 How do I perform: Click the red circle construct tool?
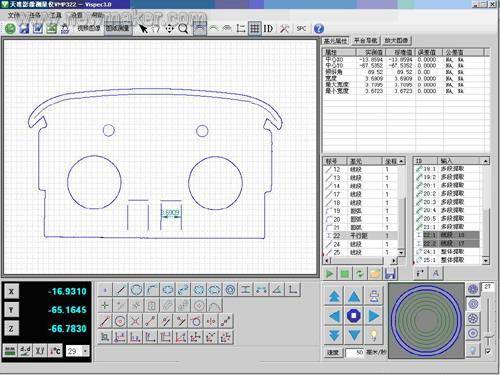[120, 321]
